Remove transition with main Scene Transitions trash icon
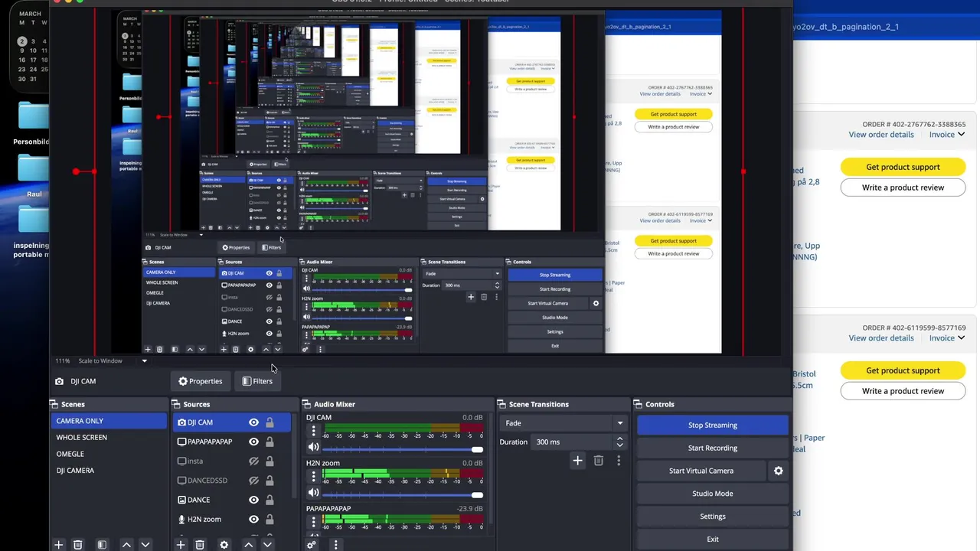This screenshot has height=551, width=980. coord(599,461)
